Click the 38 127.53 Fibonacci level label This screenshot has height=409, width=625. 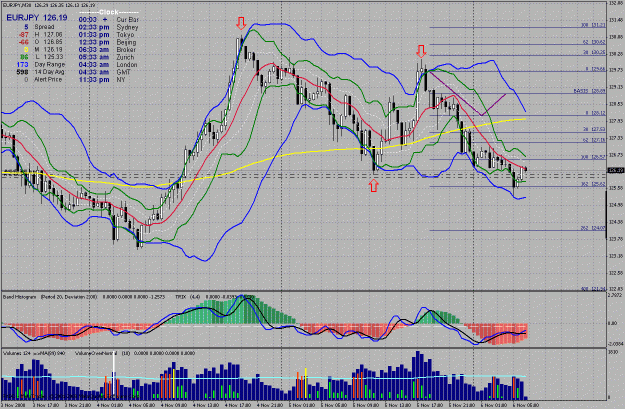[594, 129]
